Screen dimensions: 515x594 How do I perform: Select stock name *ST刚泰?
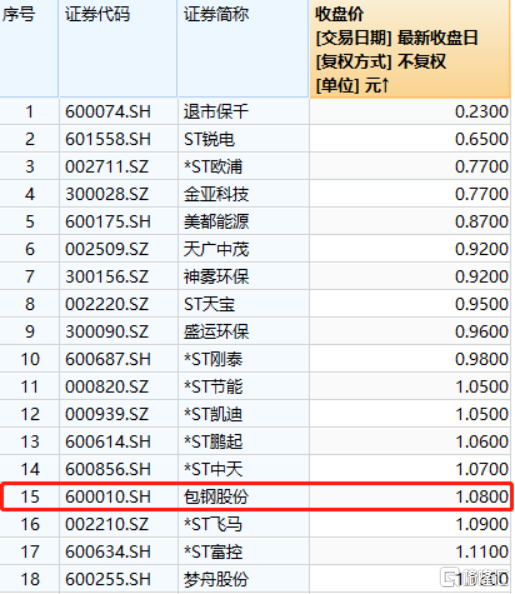[213, 359]
